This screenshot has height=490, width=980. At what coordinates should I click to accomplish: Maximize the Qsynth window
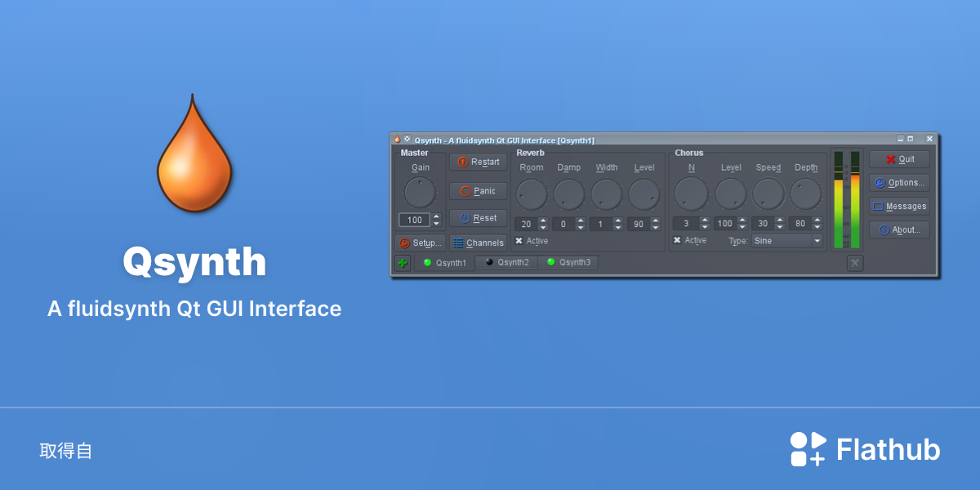[911, 140]
